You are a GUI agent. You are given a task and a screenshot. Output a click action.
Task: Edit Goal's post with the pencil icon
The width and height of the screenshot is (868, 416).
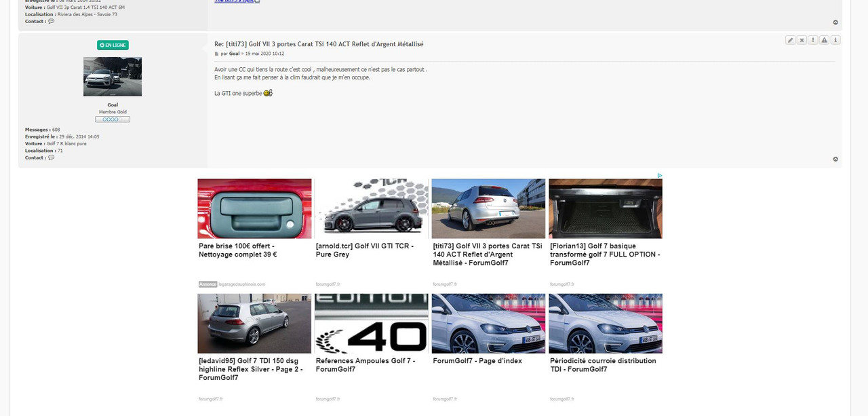[790, 40]
